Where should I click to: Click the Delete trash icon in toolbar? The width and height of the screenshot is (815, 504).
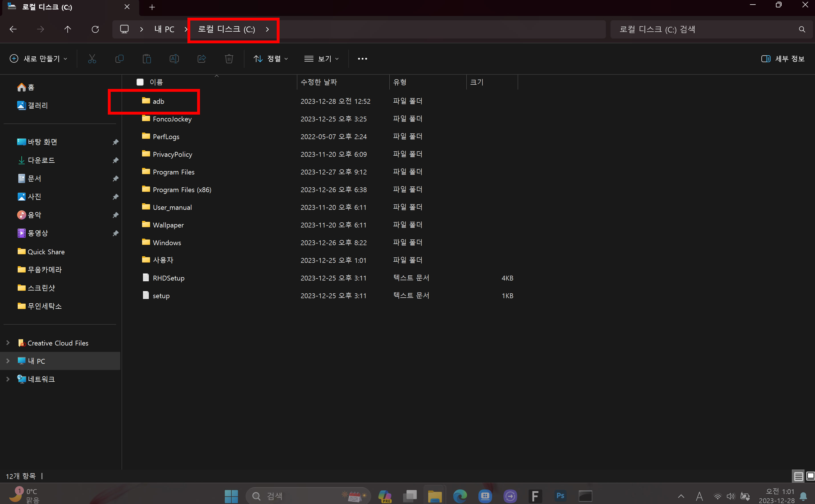pos(229,59)
